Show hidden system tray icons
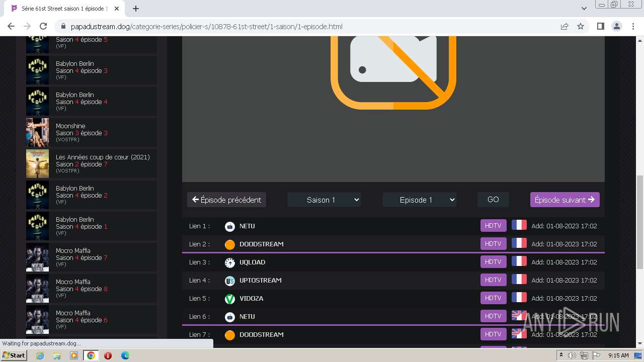This screenshot has height=362, width=644. tap(561, 355)
